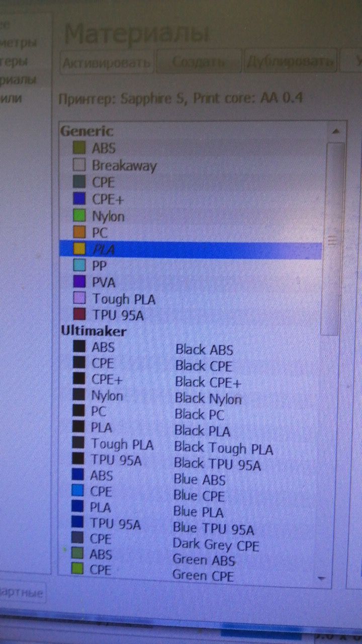
Task: Click green swatch beside Green ABS
Action: tap(77, 554)
